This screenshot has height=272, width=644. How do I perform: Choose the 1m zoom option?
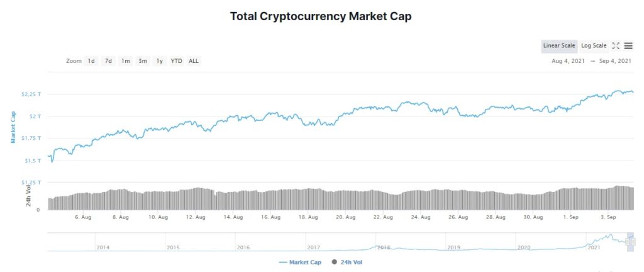click(125, 61)
